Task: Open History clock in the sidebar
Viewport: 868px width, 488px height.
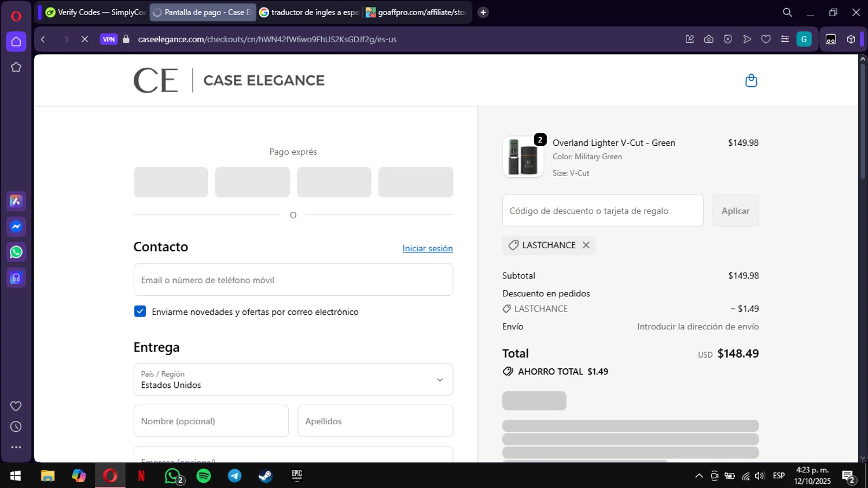Action: [x=16, y=427]
